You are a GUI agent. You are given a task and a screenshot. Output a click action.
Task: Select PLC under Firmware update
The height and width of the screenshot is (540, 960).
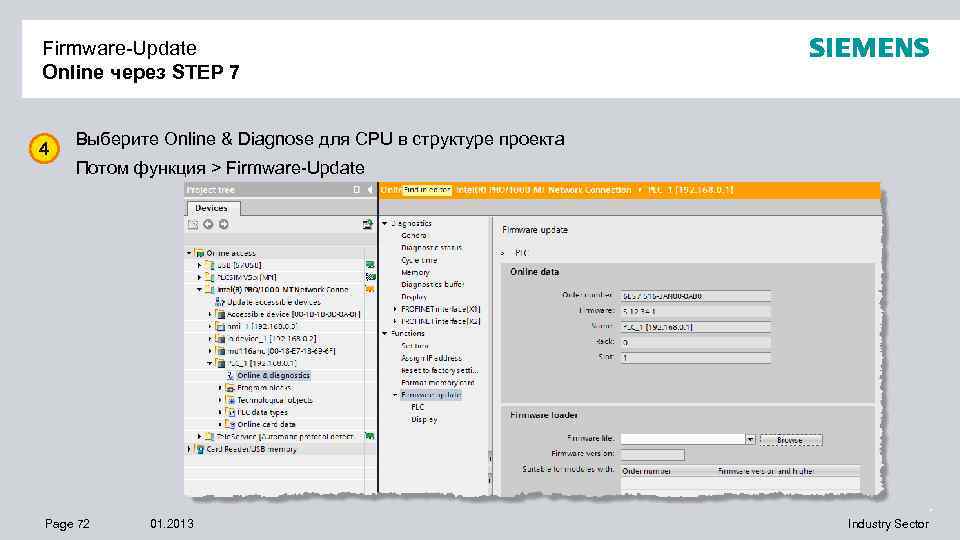pos(418,407)
